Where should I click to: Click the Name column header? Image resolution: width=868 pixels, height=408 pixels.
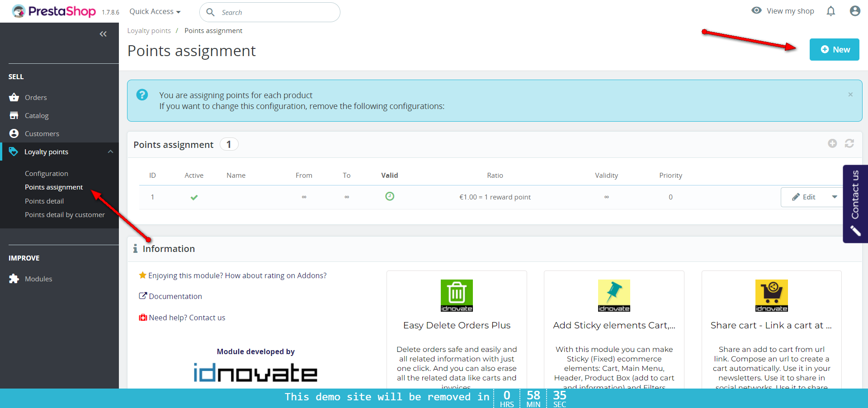point(236,175)
